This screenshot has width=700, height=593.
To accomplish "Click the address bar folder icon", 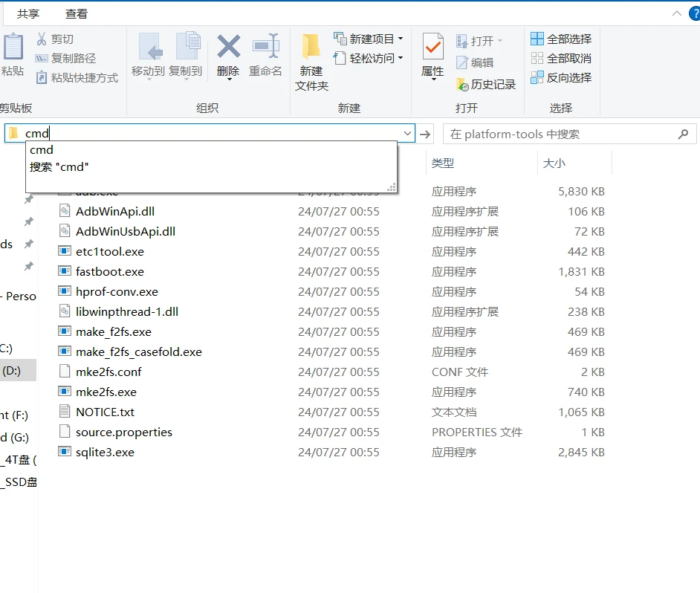I will tap(13, 133).
